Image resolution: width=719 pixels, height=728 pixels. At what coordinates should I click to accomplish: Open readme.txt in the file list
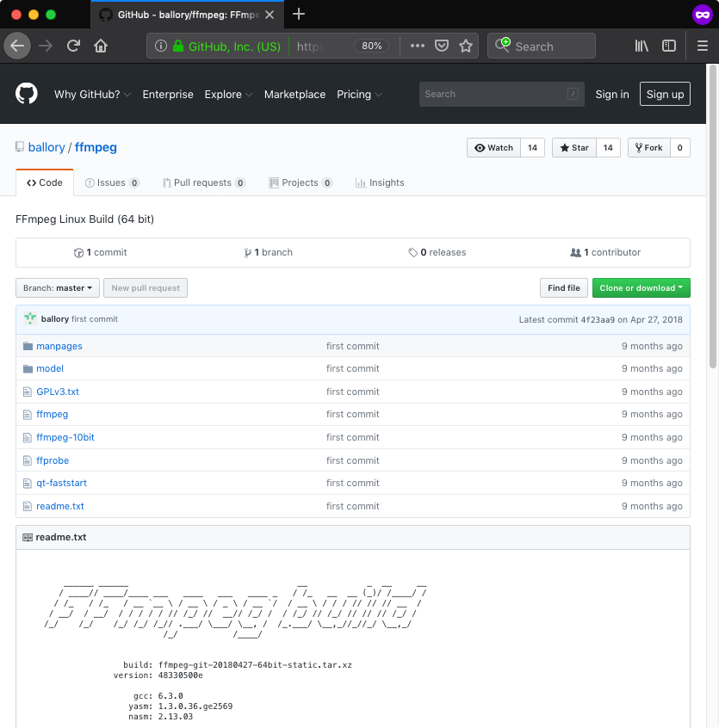point(60,506)
